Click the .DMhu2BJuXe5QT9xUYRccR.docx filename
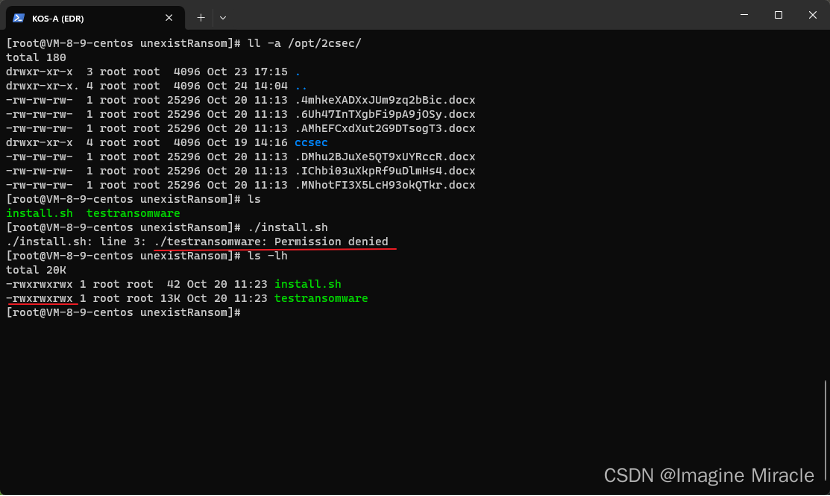830x496 pixels. point(384,157)
